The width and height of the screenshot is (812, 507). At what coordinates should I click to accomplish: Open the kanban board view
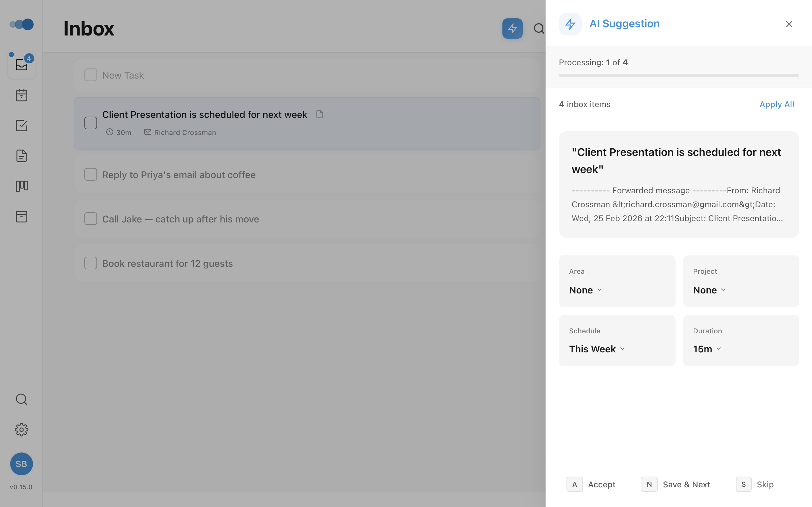[x=21, y=186]
